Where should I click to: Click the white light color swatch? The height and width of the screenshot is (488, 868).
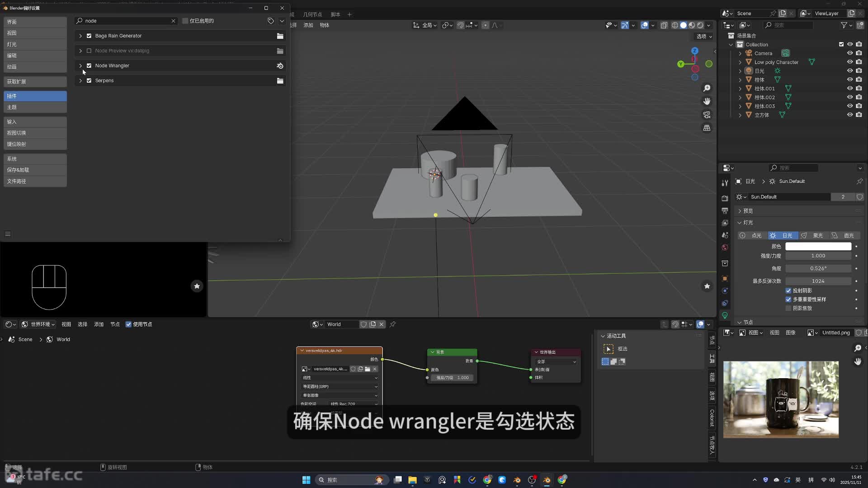point(818,246)
